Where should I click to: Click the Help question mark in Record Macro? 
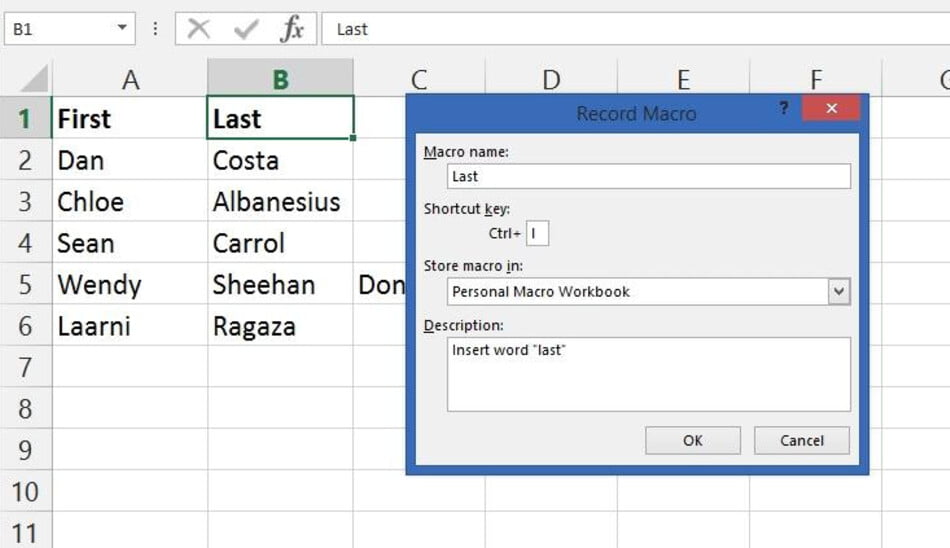point(784,108)
